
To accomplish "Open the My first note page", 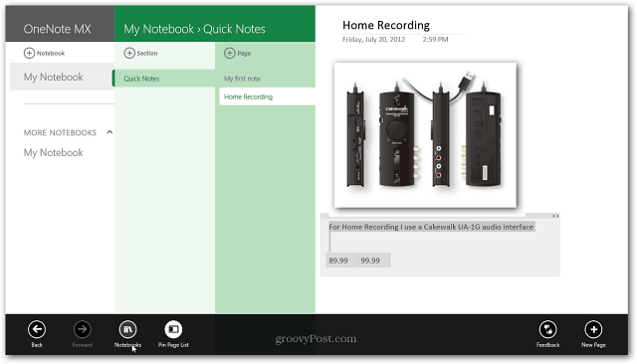I will tap(242, 79).
